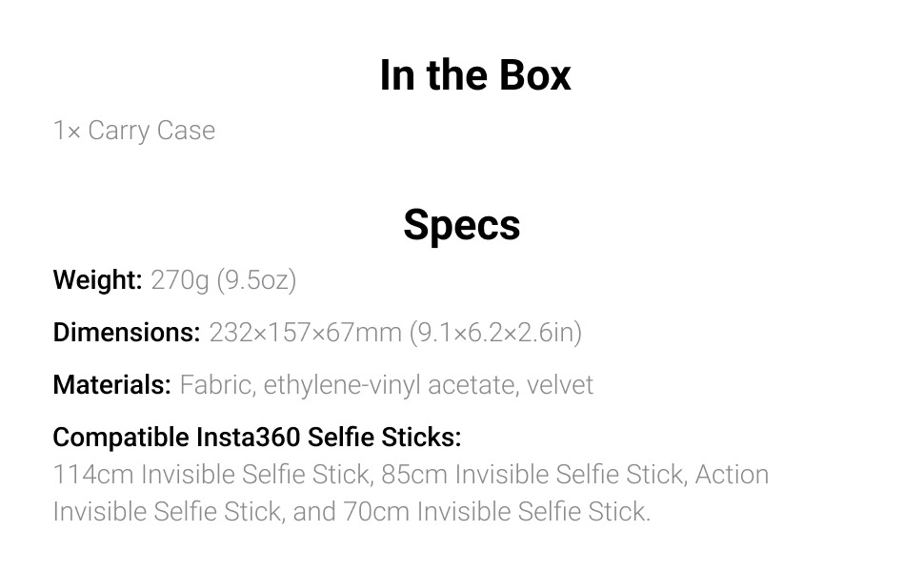Click the "(9.1×6.2×2.6in)" inch dimensions
The width and height of the screenshot is (924, 572).
495,333
